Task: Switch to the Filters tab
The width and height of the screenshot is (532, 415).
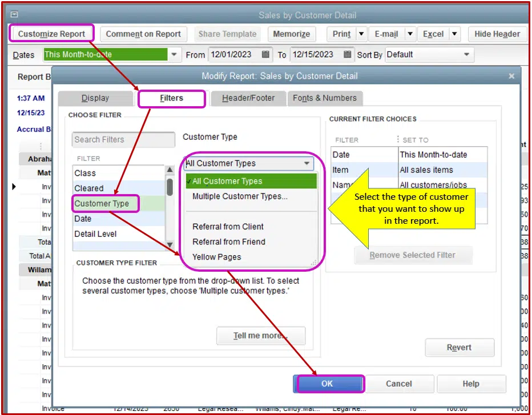Action: click(172, 98)
